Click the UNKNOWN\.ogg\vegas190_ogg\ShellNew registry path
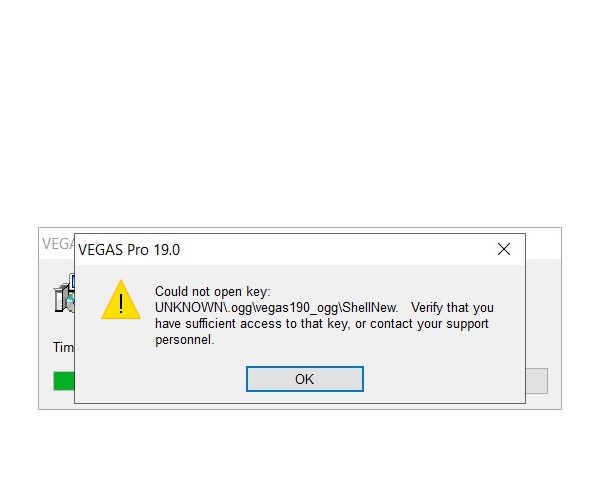The image size is (591, 504). [x=276, y=308]
